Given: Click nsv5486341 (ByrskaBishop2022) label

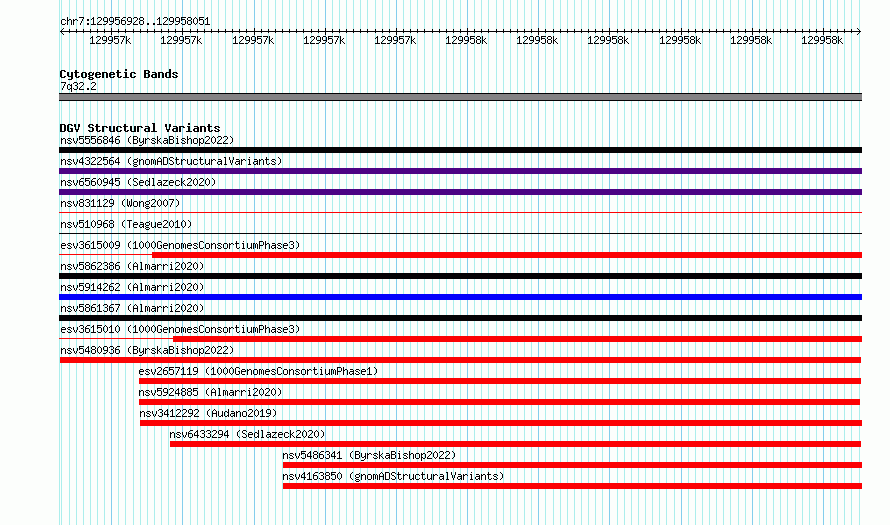Looking at the screenshot, I should coord(369,455).
